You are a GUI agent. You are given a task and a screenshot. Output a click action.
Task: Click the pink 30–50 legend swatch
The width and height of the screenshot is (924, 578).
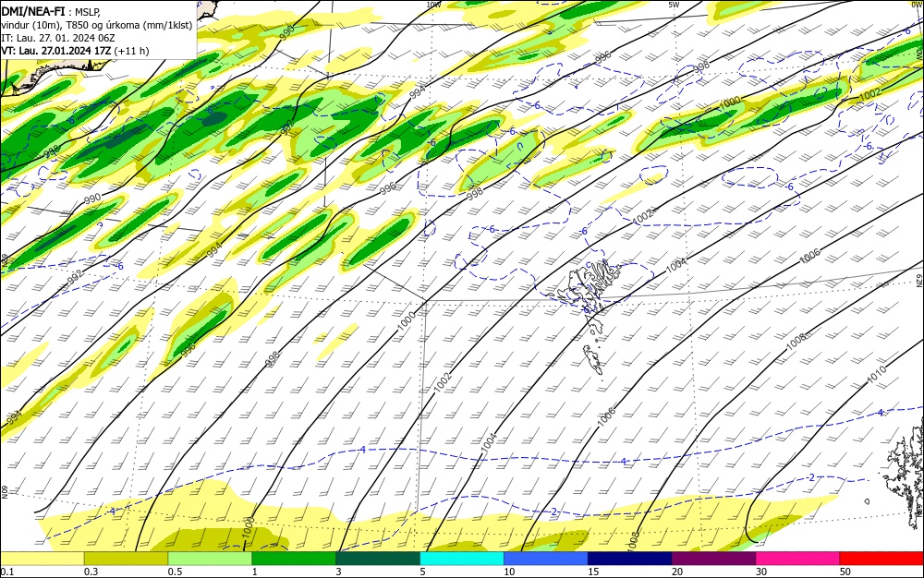click(x=798, y=559)
